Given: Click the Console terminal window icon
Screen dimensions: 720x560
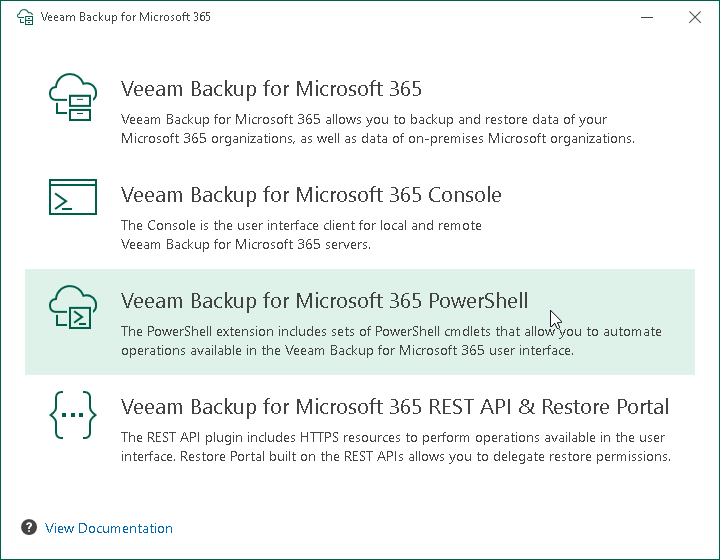Looking at the screenshot, I should (x=73, y=197).
